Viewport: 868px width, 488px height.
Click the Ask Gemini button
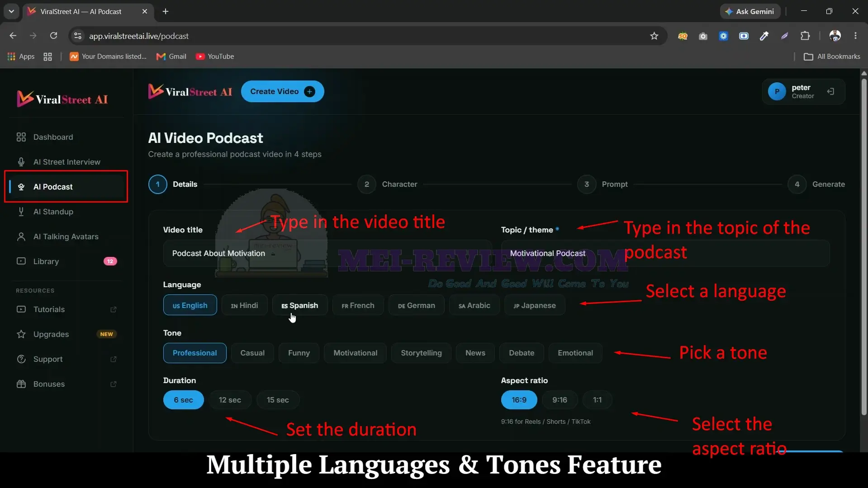point(749,11)
